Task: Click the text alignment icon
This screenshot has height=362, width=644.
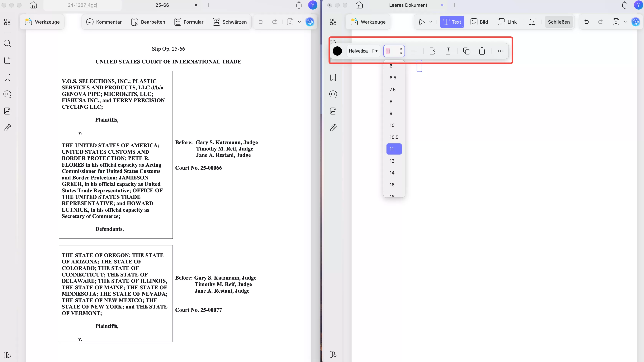Action: click(x=414, y=51)
